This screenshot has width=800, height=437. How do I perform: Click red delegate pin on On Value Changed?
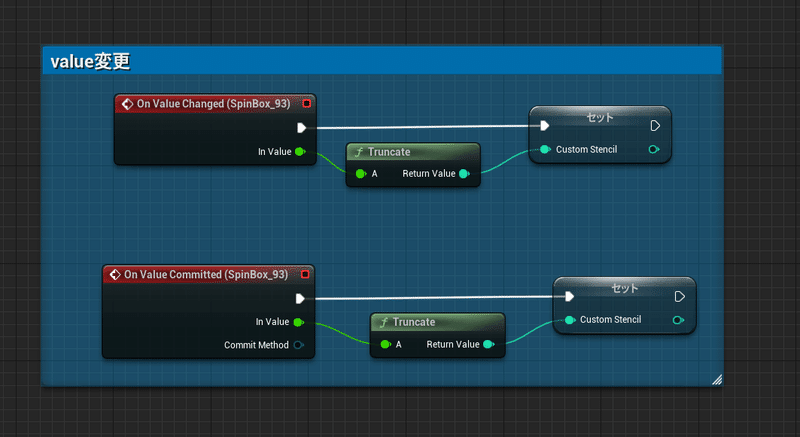click(307, 104)
